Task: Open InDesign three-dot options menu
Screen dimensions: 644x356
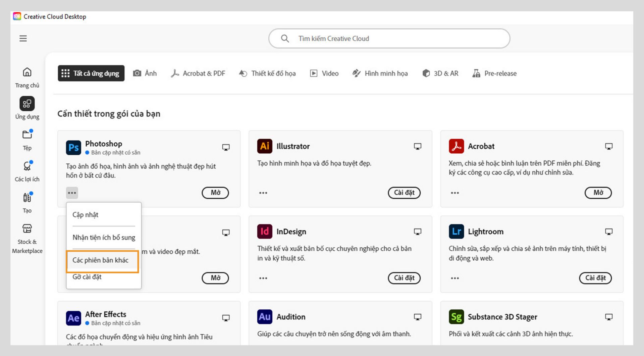Action: click(x=263, y=278)
